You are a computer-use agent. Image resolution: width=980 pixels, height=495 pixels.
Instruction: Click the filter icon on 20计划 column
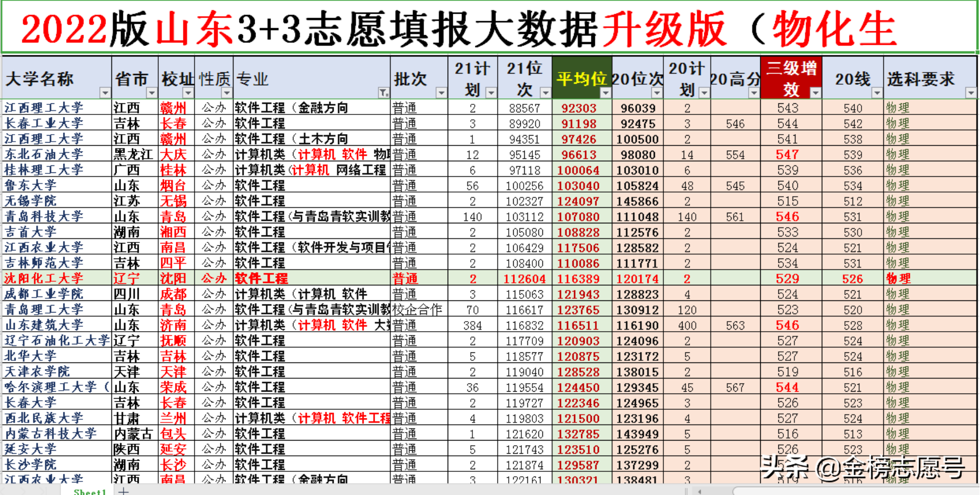(x=704, y=93)
